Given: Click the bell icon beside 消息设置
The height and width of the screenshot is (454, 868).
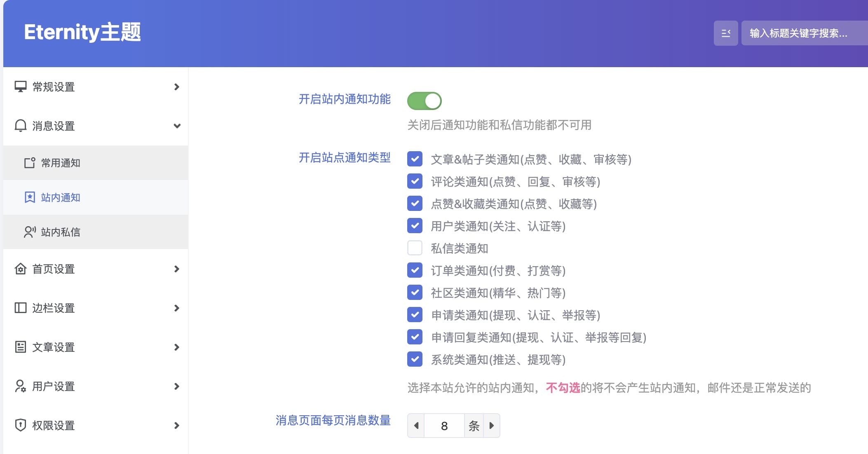Looking at the screenshot, I should pyautogui.click(x=20, y=126).
